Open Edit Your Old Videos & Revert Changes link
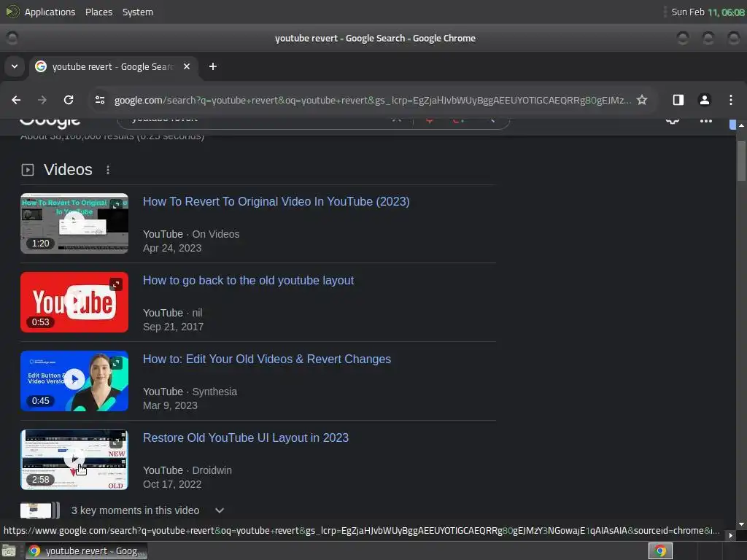The image size is (747, 560). pyautogui.click(x=267, y=359)
